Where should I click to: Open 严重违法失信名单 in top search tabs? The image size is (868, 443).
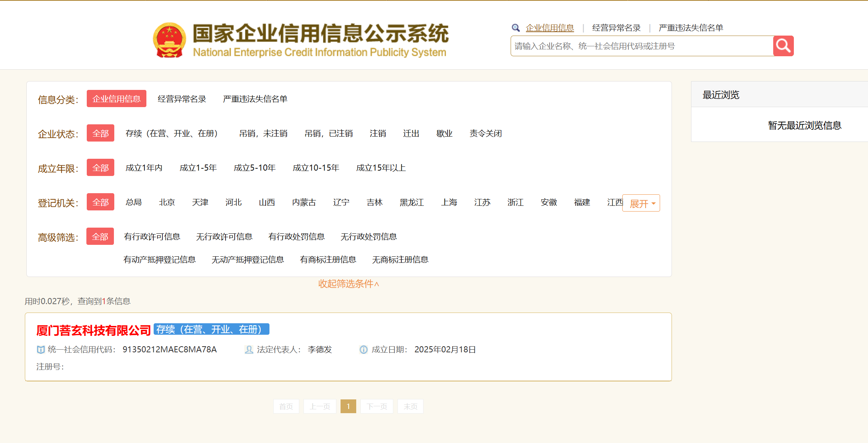(691, 28)
